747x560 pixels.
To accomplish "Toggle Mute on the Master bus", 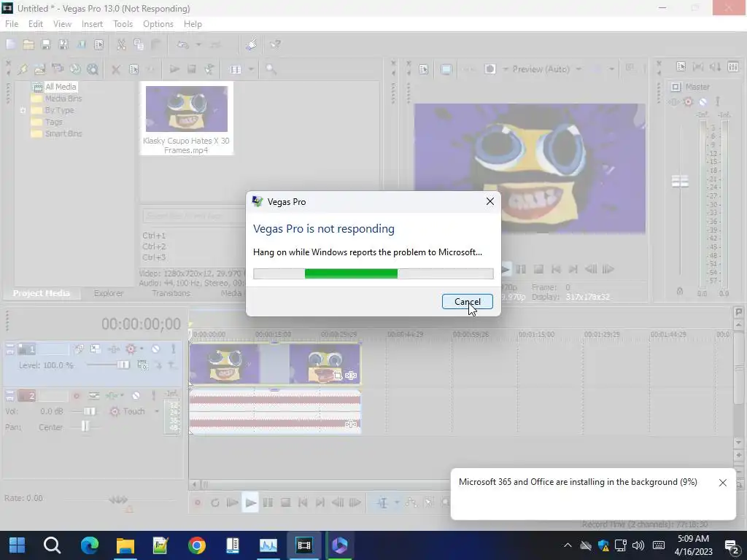I will point(703,102).
